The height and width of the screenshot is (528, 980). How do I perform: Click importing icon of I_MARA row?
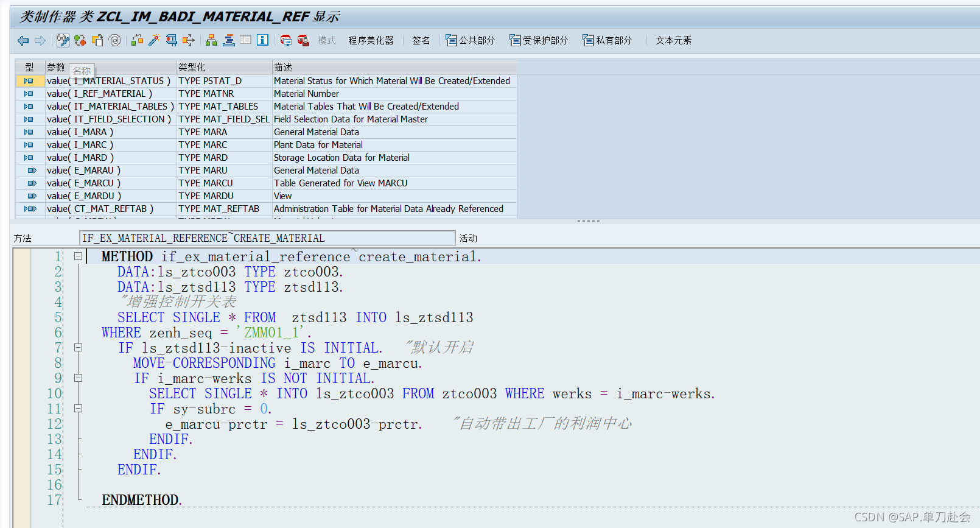pyautogui.click(x=29, y=132)
